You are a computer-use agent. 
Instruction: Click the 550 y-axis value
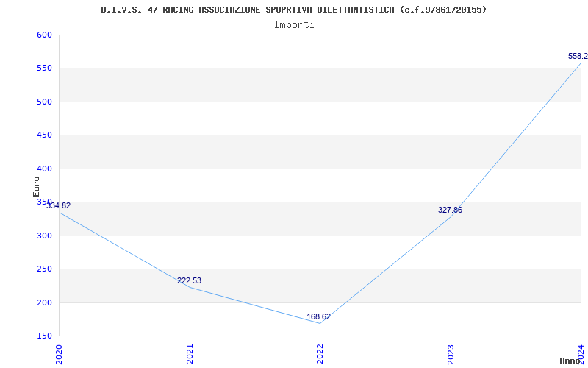tap(44, 68)
